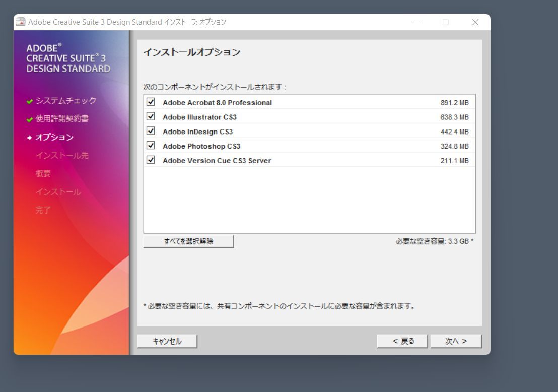Toggle the Adobe InDesign CS3 checkbox
This screenshot has height=392, width=558.
point(151,131)
